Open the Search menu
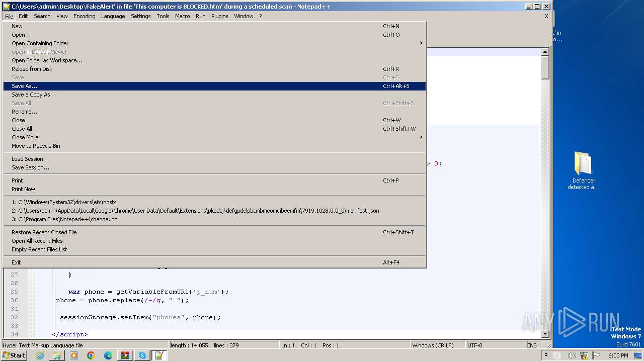This screenshot has height=362, width=644. coord(42,16)
